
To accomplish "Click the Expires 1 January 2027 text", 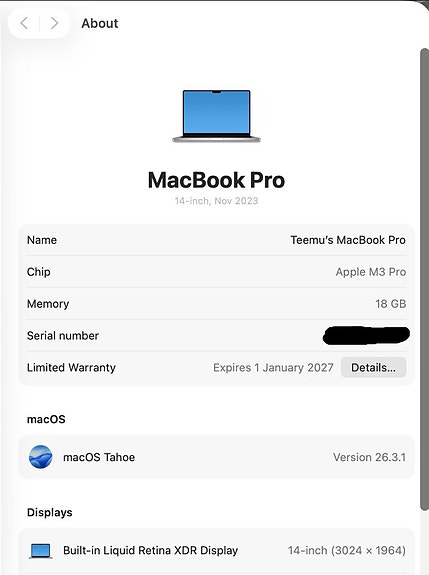I will coord(273,367).
